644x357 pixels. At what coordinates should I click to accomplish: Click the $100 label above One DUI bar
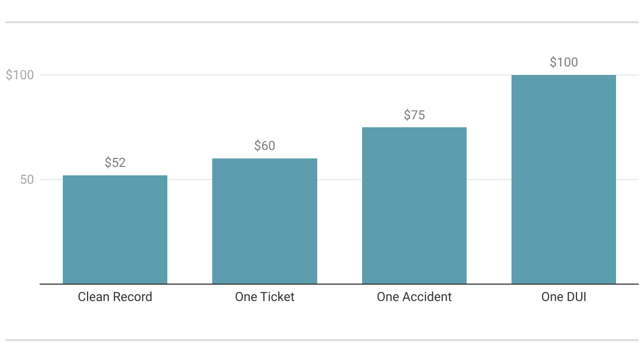tap(563, 62)
